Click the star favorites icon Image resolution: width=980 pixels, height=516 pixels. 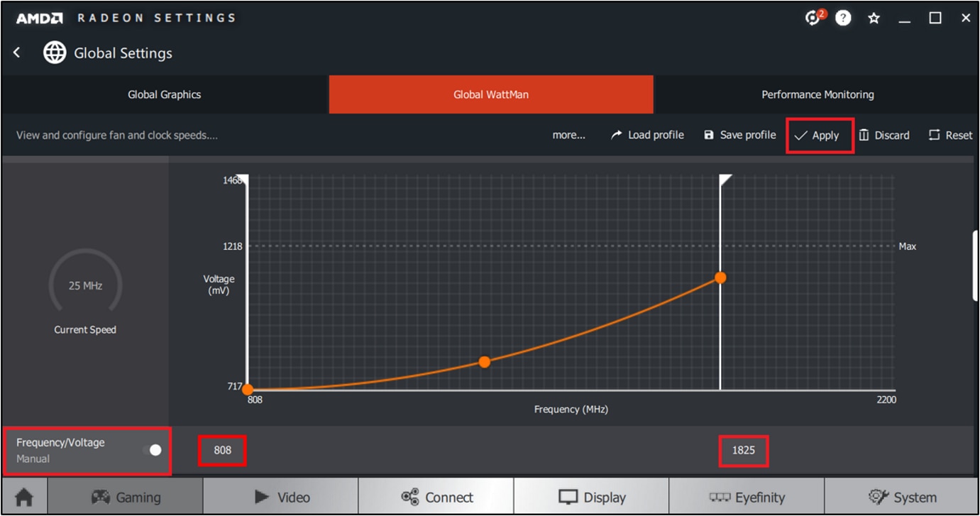coord(874,18)
